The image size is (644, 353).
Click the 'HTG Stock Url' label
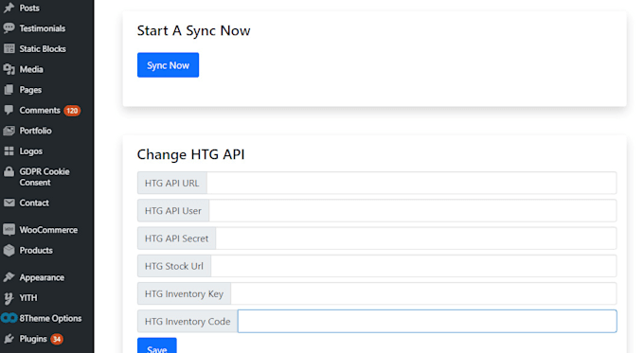(x=173, y=266)
